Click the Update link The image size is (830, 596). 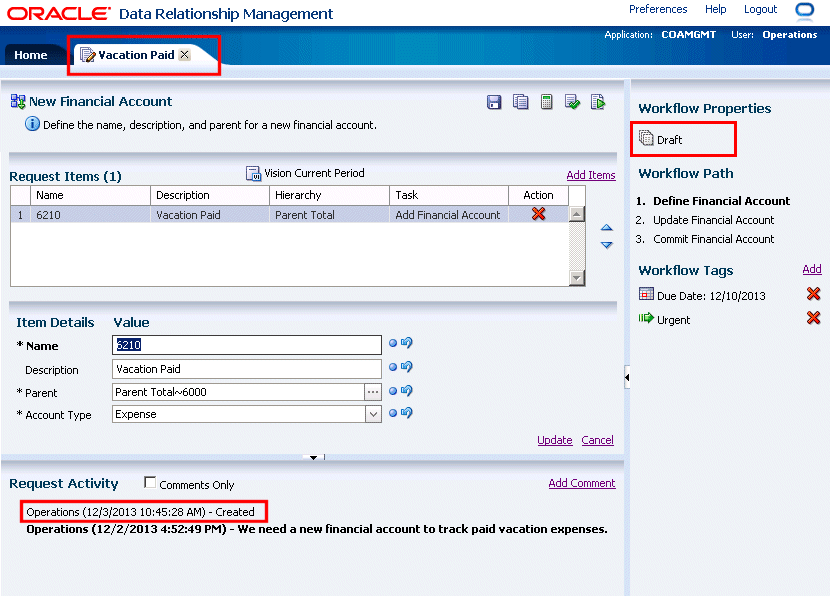[555, 440]
